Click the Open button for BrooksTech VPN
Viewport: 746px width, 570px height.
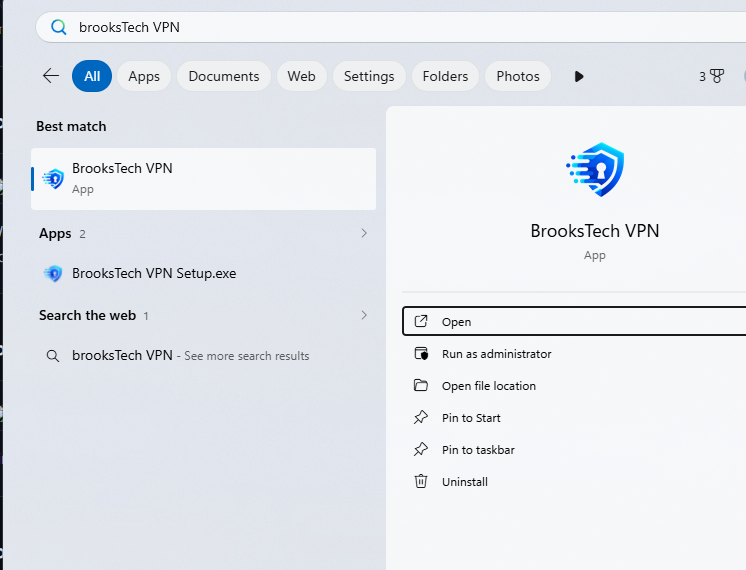tap(574, 322)
